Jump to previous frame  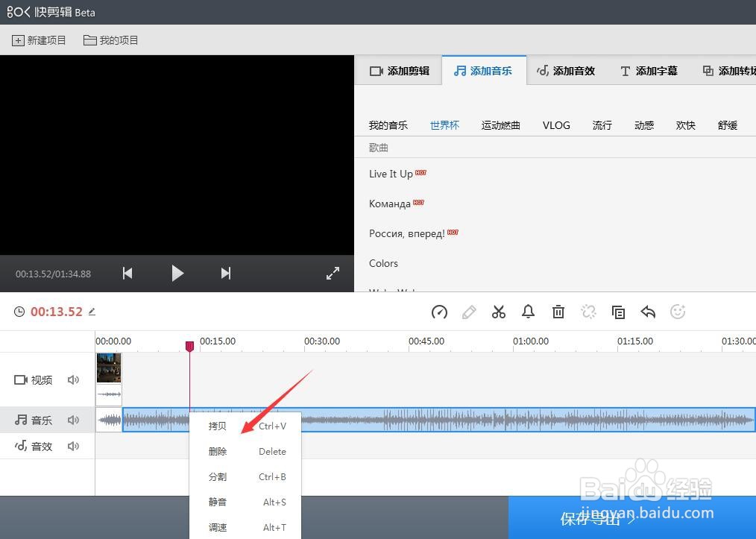(127, 274)
